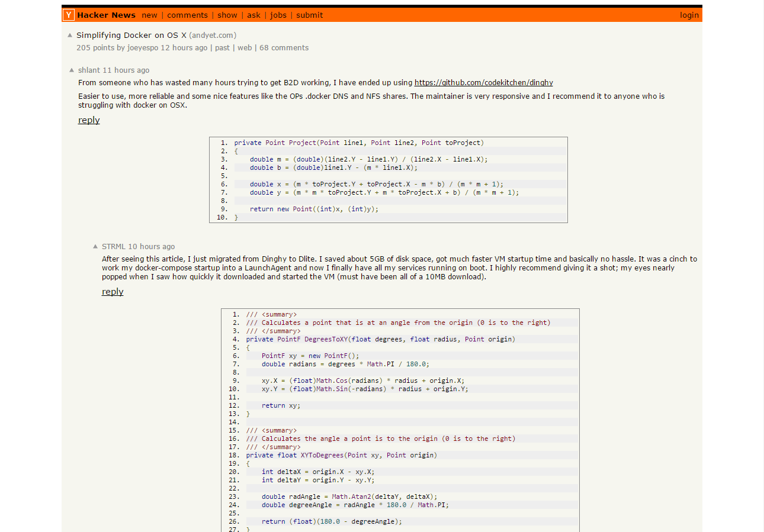
Task: Open the submit page
Action: click(x=310, y=15)
